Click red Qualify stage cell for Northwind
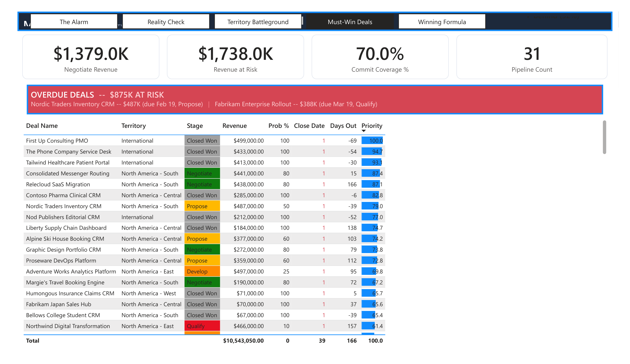 [202, 326]
